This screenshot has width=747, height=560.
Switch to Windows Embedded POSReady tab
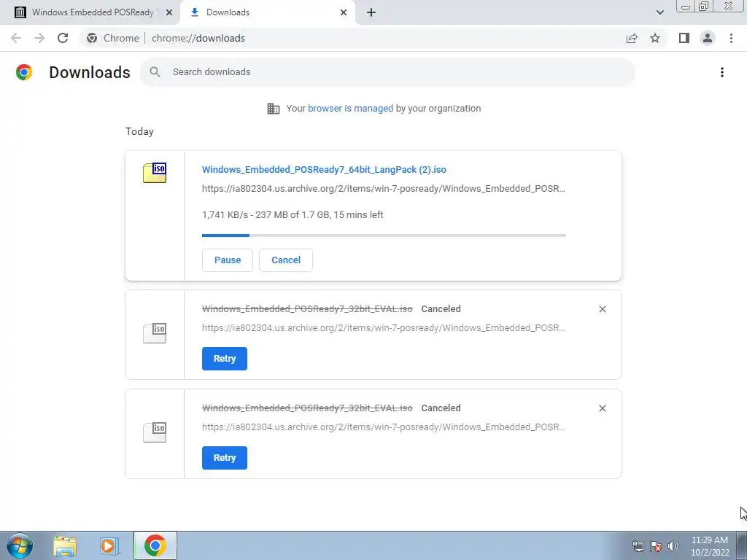tap(93, 12)
